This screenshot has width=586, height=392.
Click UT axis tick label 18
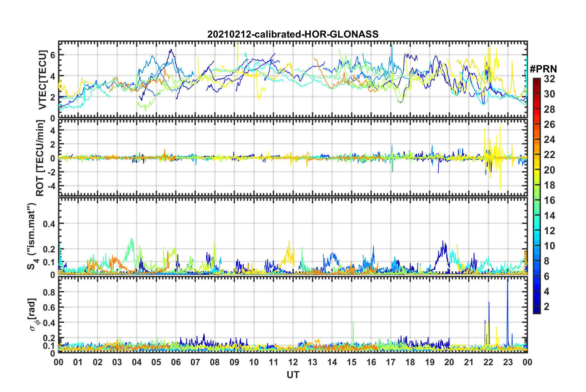(x=410, y=362)
